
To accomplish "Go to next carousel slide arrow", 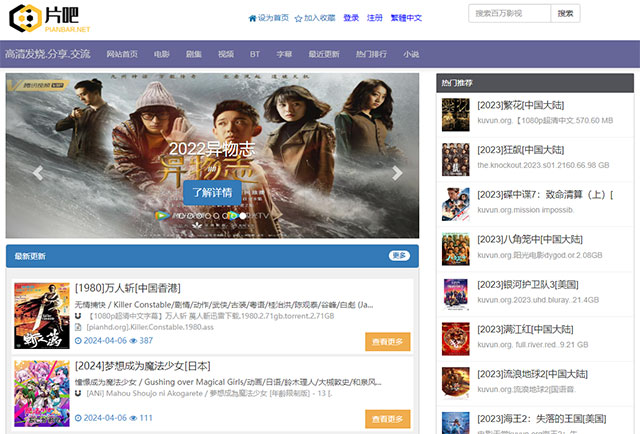I will [x=397, y=173].
